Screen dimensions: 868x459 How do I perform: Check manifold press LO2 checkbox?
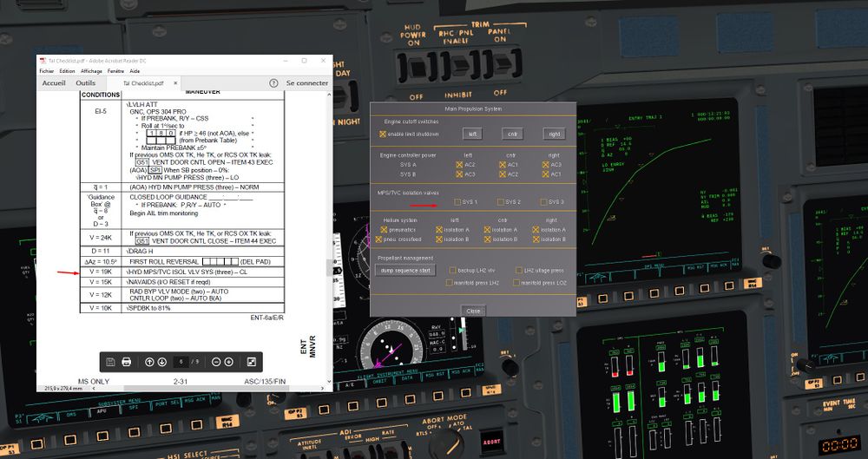point(516,282)
